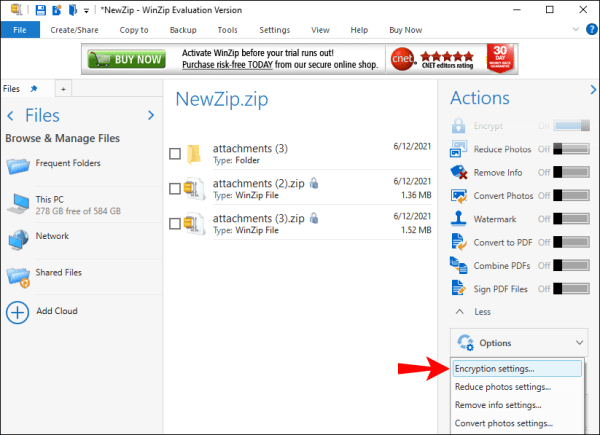
Task: Toggle the Convert Photos switch
Action: pyautogui.click(x=572, y=196)
